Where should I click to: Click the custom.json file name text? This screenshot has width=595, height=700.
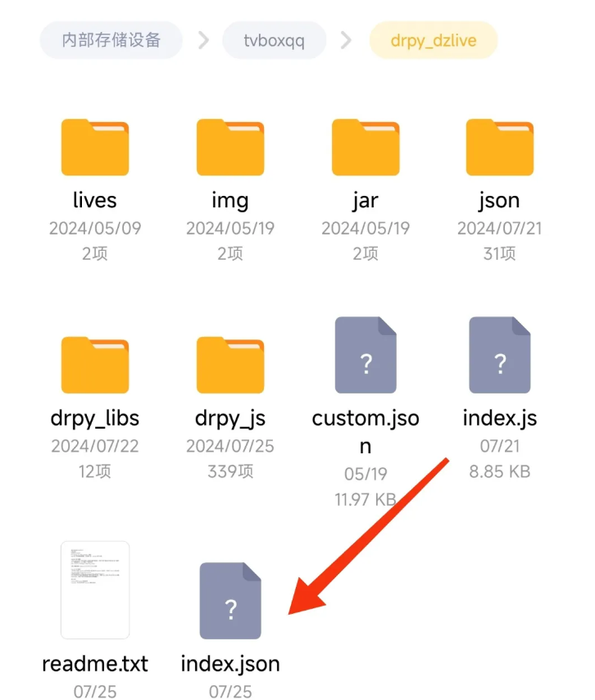(366, 432)
